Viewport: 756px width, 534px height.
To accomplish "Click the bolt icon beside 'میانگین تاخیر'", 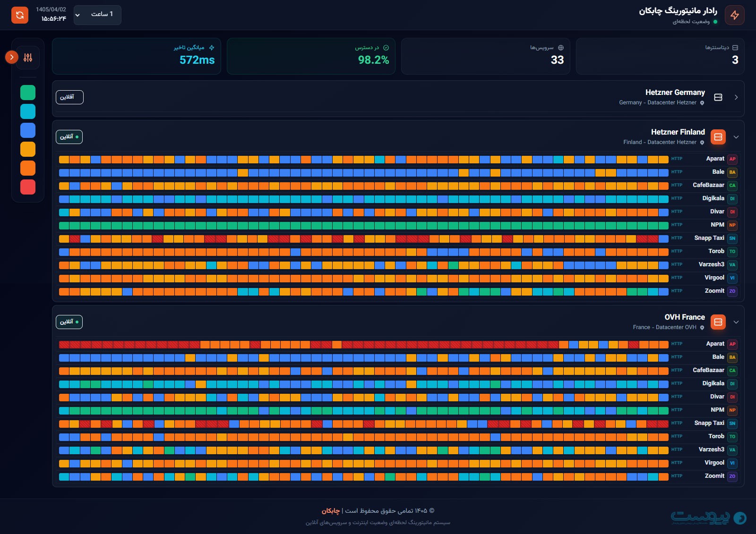I will tap(212, 48).
